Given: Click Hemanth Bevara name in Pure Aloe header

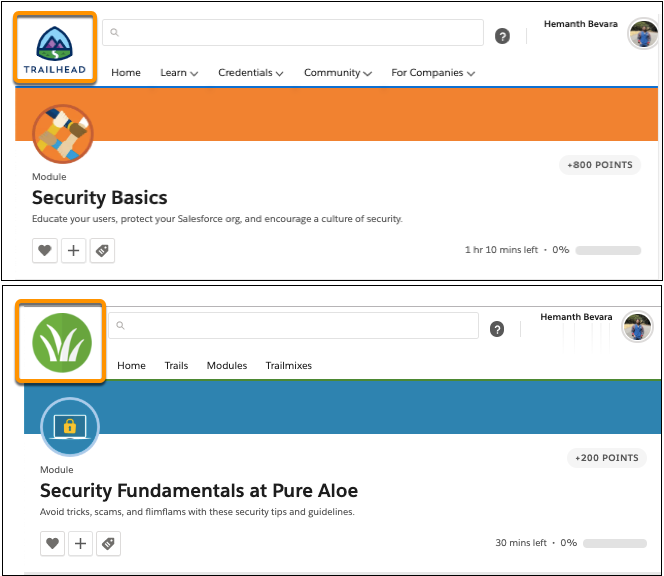Looking at the screenshot, I should (576, 317).
